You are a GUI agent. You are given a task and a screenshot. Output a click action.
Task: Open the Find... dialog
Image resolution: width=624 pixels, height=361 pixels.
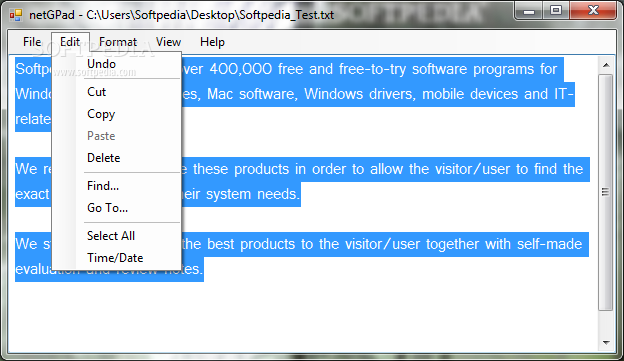point(117,186)
